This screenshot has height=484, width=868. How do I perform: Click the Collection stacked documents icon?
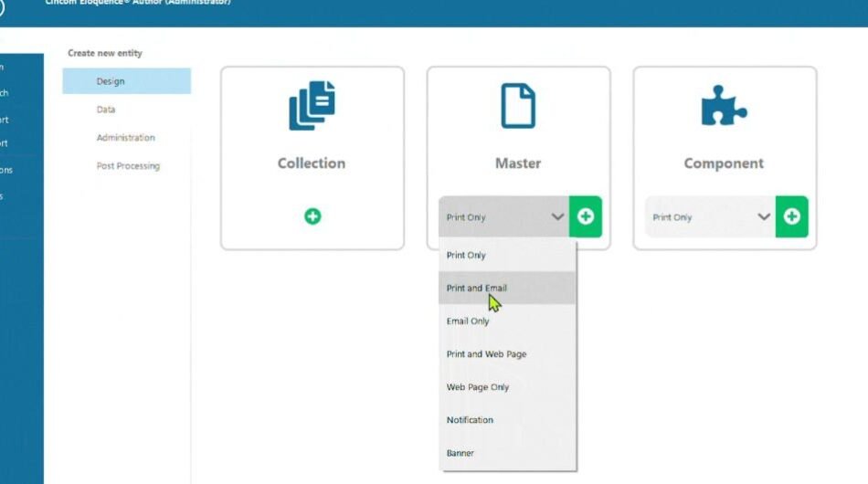coord(312,105)
